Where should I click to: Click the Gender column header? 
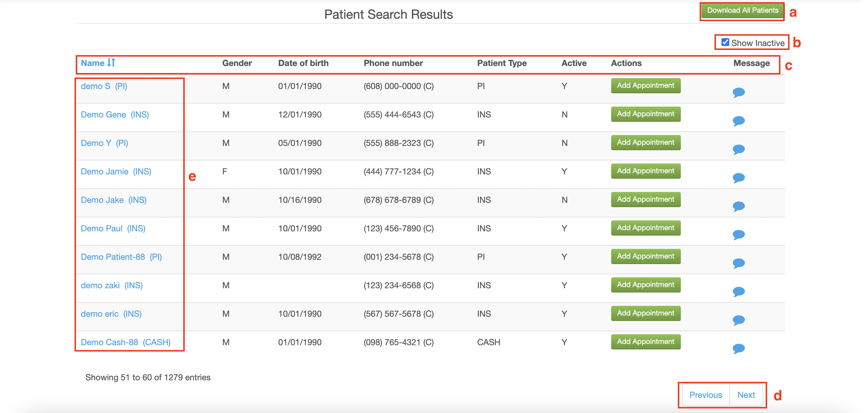coord(237,63)
